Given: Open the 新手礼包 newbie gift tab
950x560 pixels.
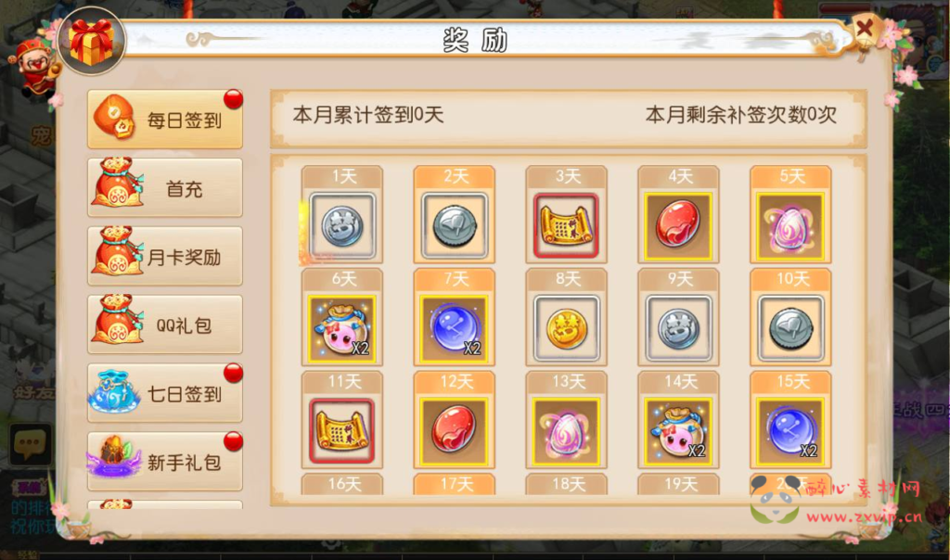Looking at the screenshot, I should (165, 462).
